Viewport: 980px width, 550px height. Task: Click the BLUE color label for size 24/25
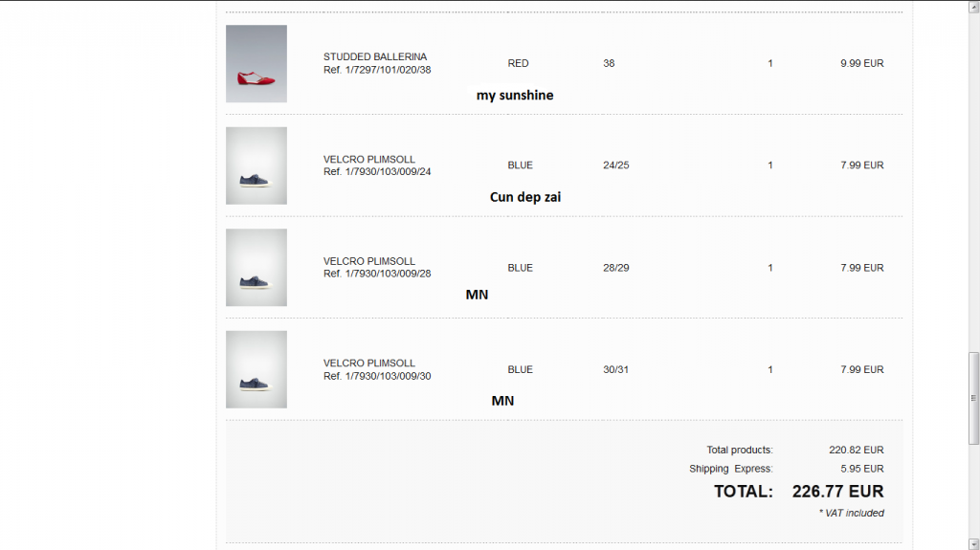click(x=520, y=165)
